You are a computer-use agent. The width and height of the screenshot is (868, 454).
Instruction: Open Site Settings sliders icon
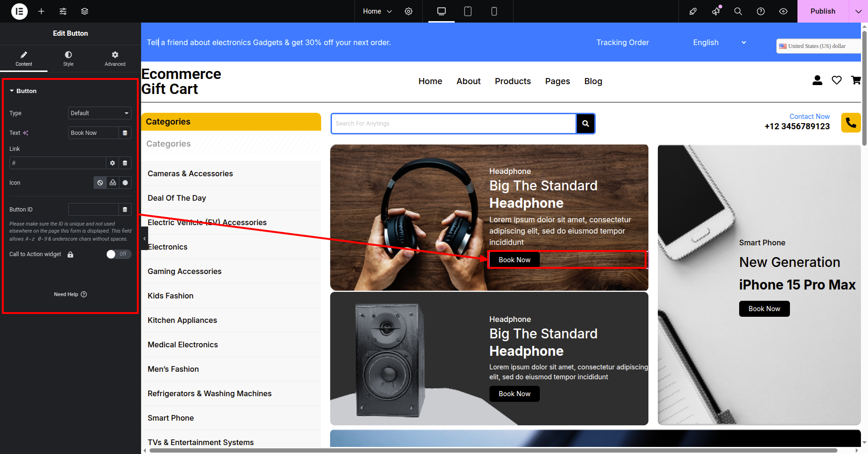(63, 11)
